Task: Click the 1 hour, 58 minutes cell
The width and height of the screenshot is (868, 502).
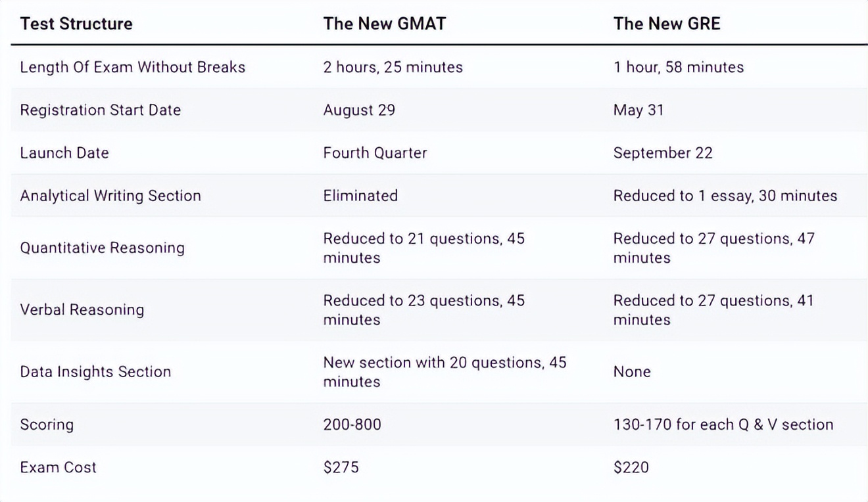Action: pos(678,67)
